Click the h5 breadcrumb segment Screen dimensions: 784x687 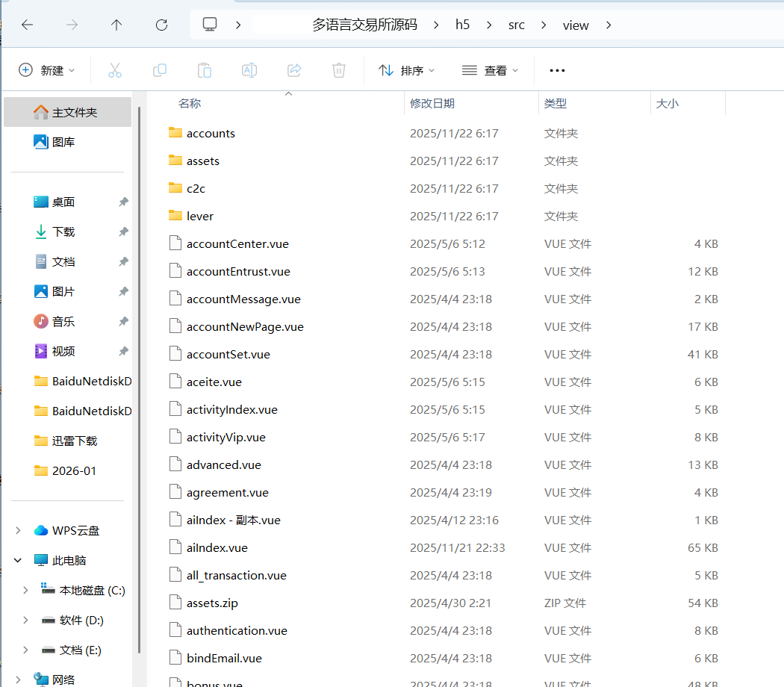click(x=463, y=25)
